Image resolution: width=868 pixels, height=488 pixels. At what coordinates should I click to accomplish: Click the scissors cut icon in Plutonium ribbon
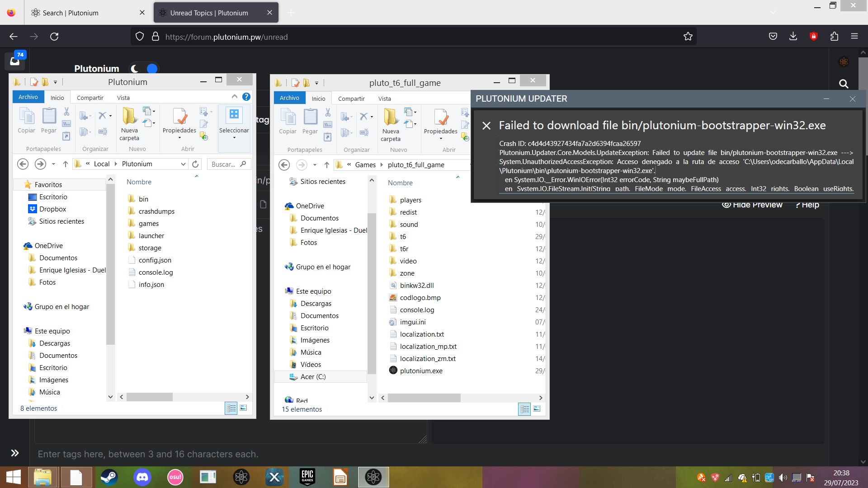66,111
